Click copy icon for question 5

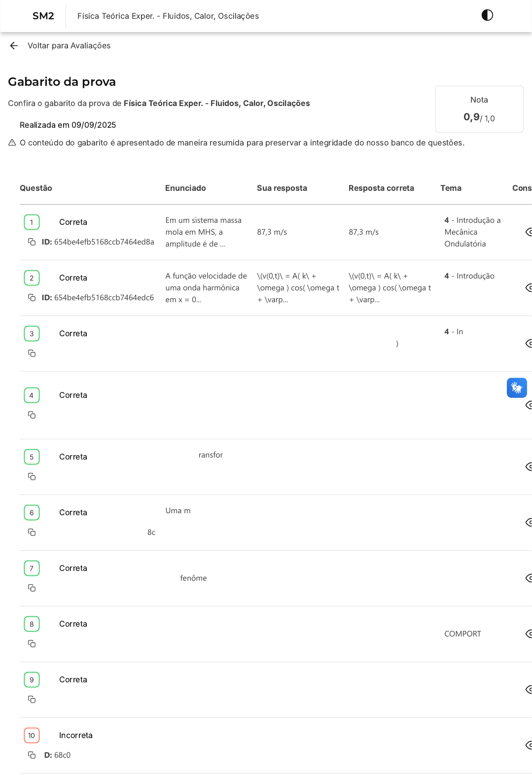[x=32, y=477]
